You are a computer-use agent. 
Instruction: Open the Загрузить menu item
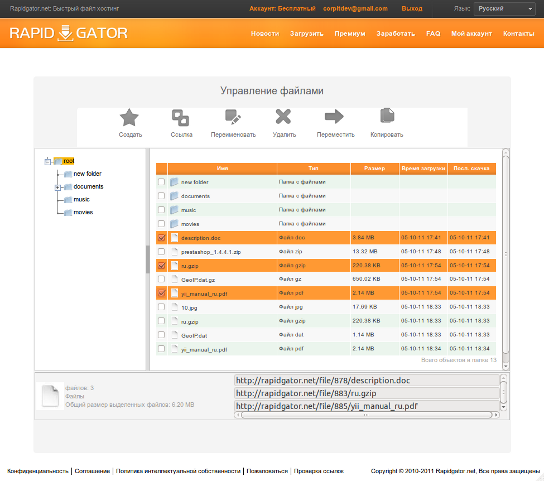point(307,34)
